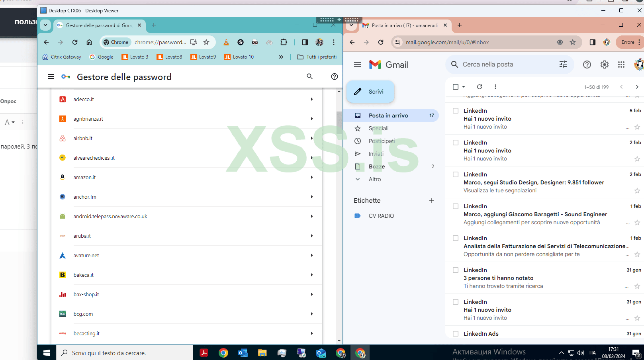Switch to the Posta in arrivo browser tab
Viewport: 644px width, 360px height.
tap(404, 25)
